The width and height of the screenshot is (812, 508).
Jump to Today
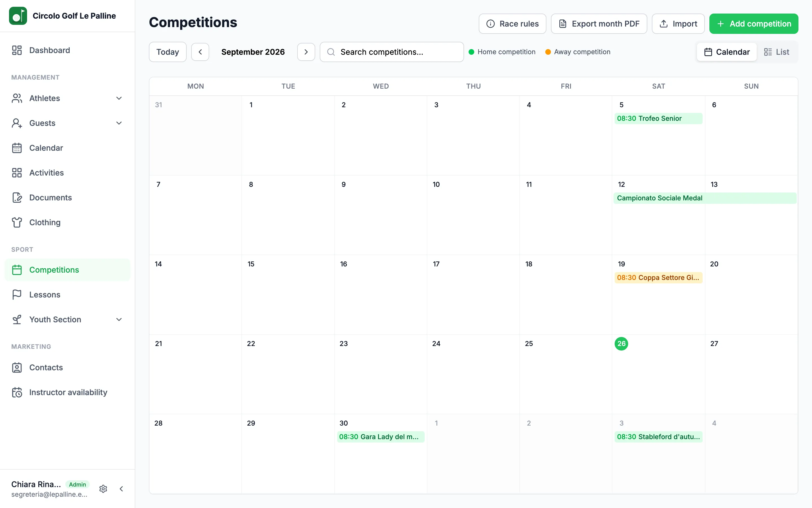pos(167,52)
